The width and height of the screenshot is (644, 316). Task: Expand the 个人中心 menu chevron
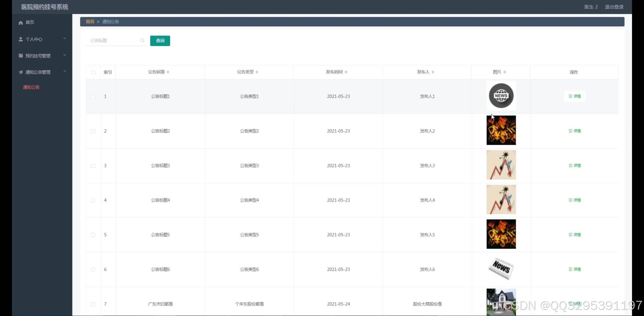(x=65, y=38)
